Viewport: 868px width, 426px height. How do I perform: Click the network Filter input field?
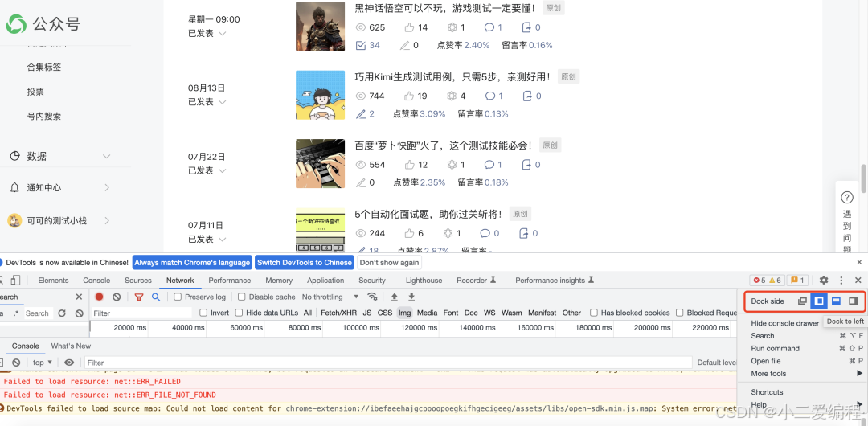click(x=141, y=313)
